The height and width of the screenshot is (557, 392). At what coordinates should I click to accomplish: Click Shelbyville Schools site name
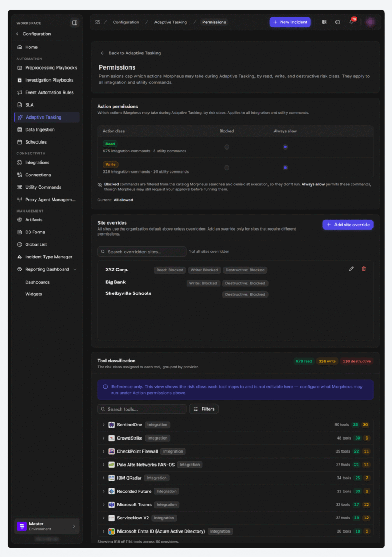[x=128, y=293]
